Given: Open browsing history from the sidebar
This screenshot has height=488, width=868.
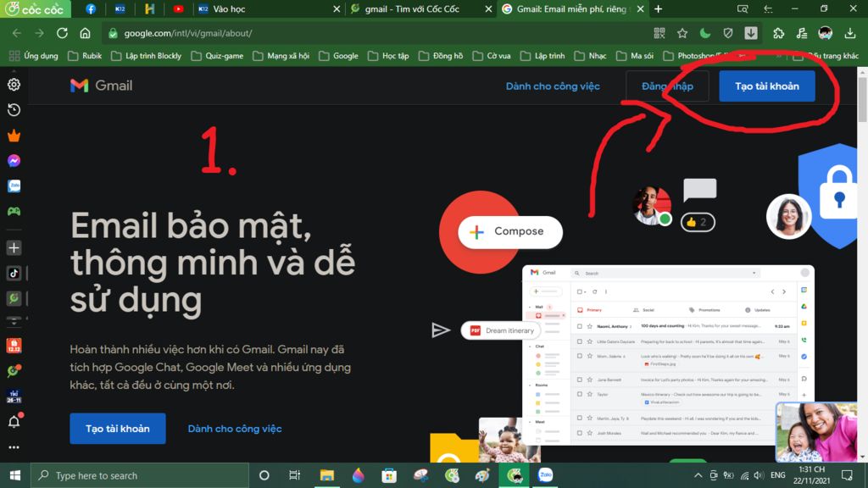Looking at the screenshot, I should coord(14,110).
